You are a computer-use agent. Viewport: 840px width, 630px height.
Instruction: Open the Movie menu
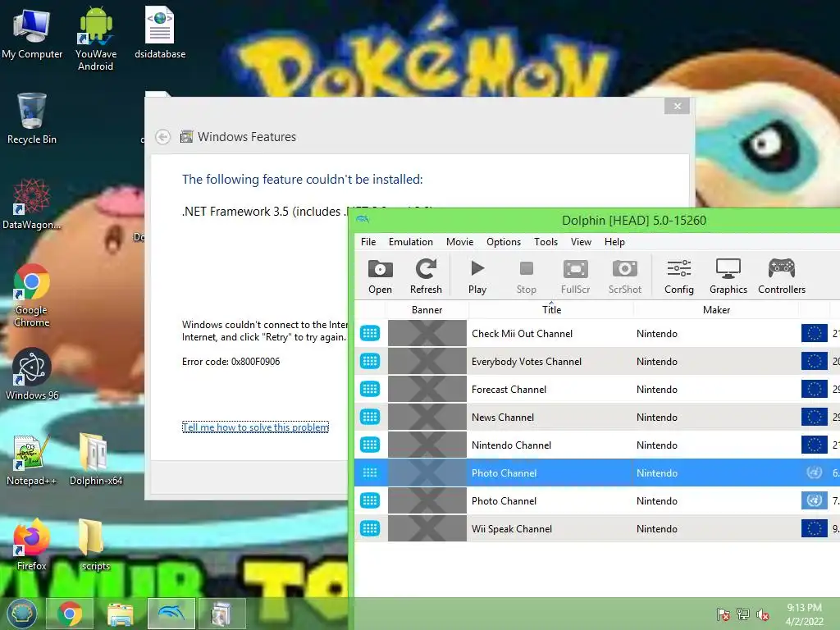(459, 242)
